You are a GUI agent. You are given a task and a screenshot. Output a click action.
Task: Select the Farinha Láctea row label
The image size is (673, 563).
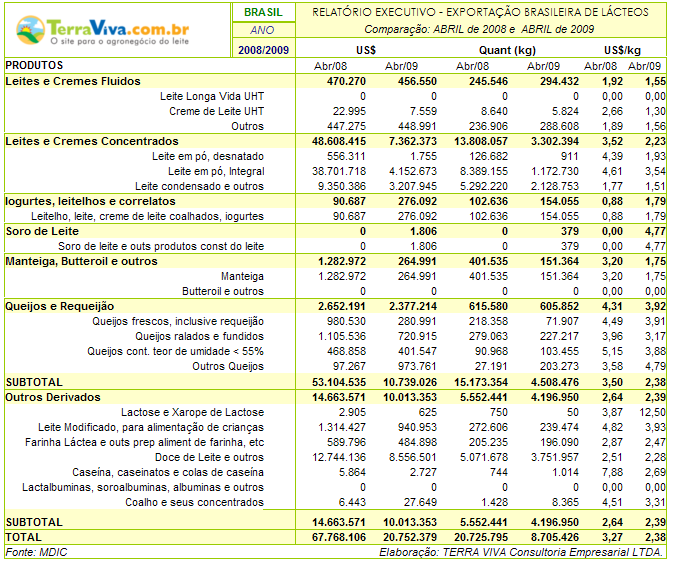point(144,442)
